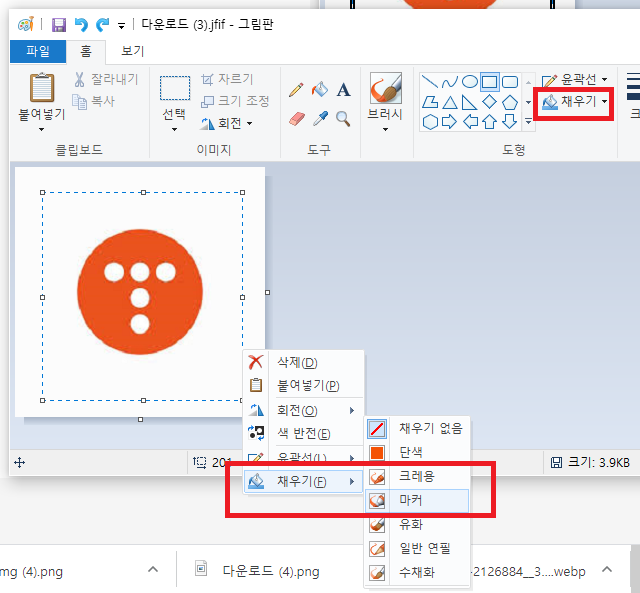Image resolution: width=640 pixels, height=593 pixels.
Task: Select 일반 연필 pencil fill option
Action: click(418, 549)
